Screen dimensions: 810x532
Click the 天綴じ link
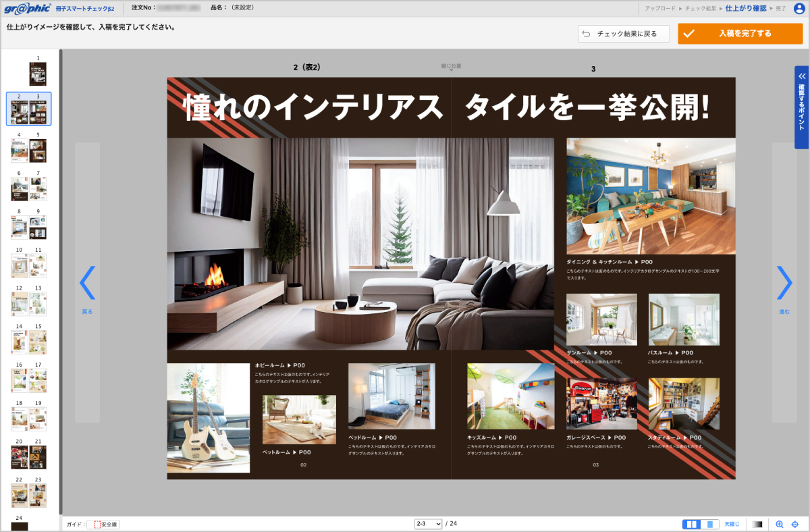732,524
